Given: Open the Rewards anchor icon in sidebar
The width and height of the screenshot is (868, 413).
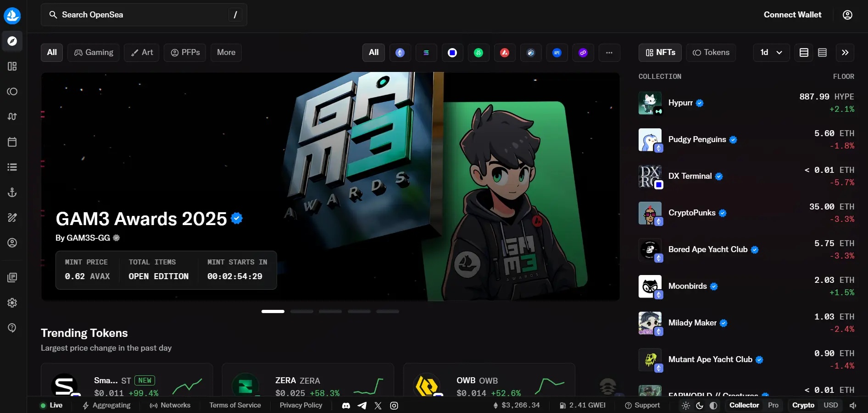Looking at the screenshot, I should [x=12, y=193].
